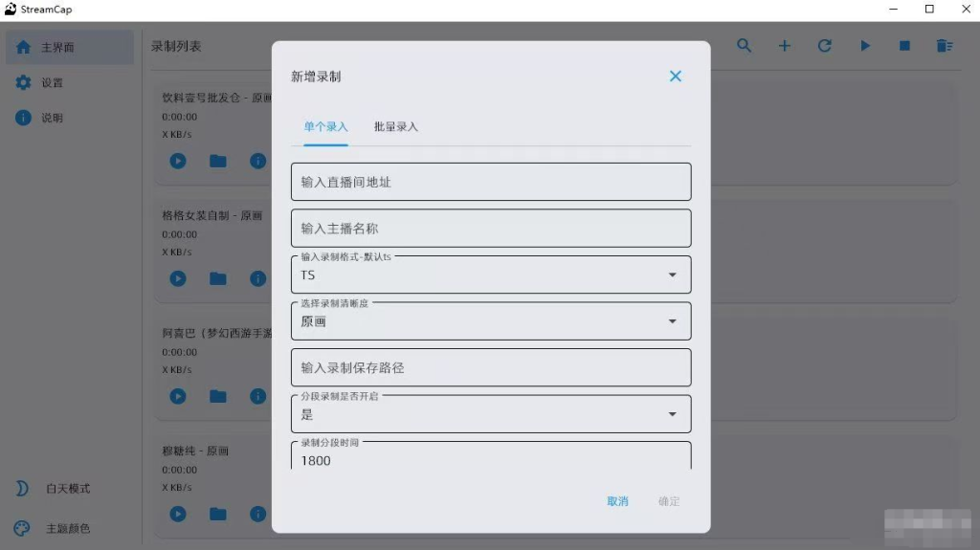Click the search icon in toolbar
The width and height of the screenshot is (980, 550).
744,46
